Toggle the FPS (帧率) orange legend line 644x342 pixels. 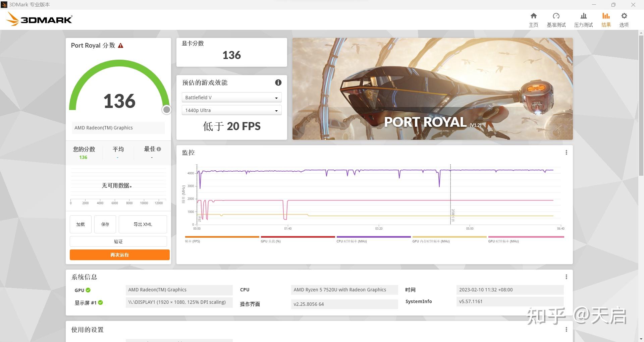(x=222, y=237)
